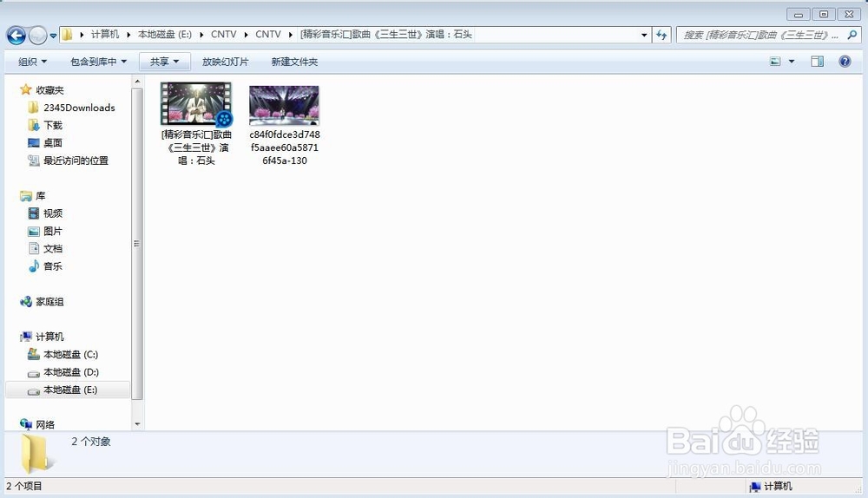868x498 pixels.
Task: Open 图片 library in sidebar
Action: [45, 231]
